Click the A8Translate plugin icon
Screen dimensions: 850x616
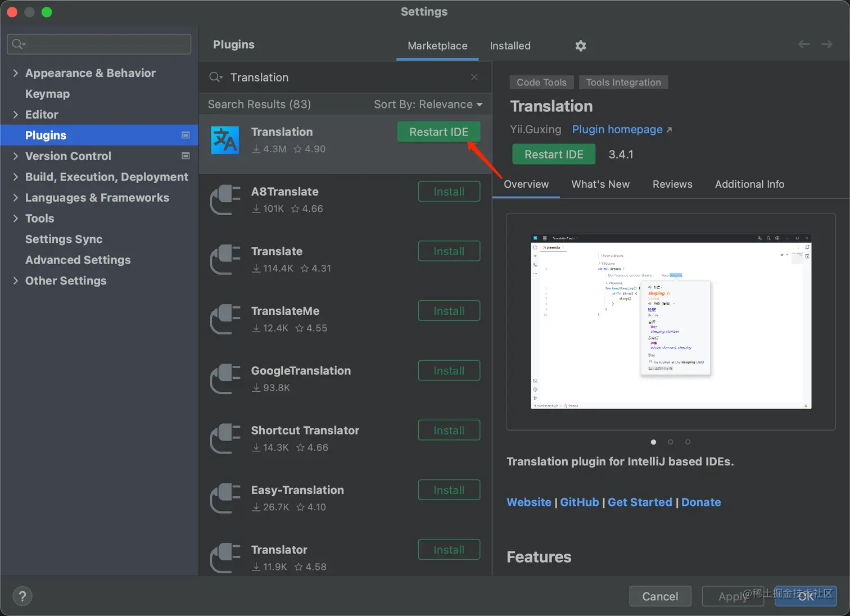pos(225,200)
